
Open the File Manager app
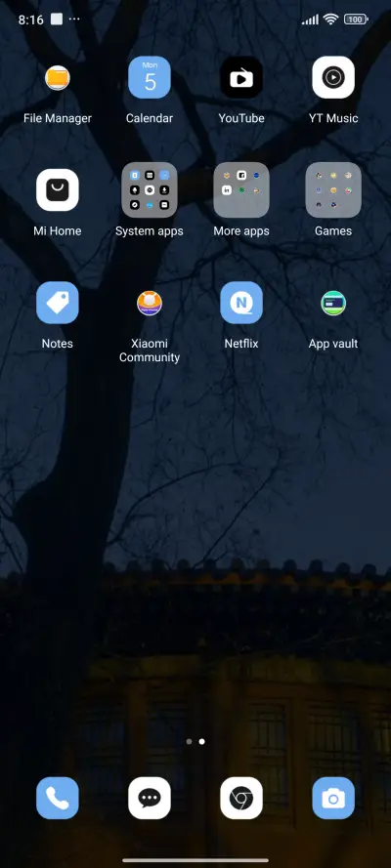pyautogui.click(x=58, y=77)
